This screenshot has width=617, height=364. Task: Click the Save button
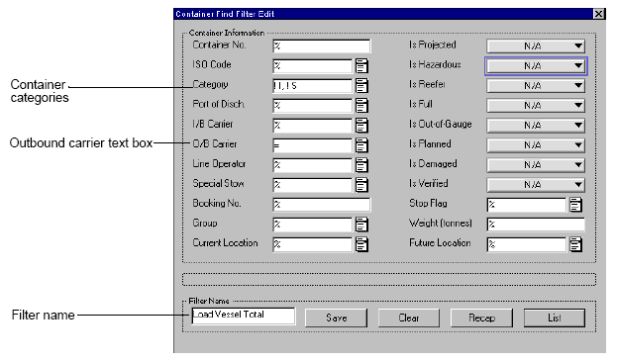click(336, 318)
